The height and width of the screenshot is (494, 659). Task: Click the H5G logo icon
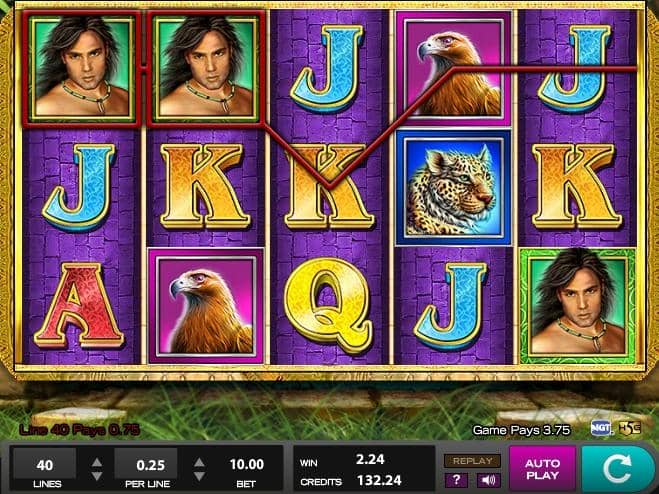[630, 428]
